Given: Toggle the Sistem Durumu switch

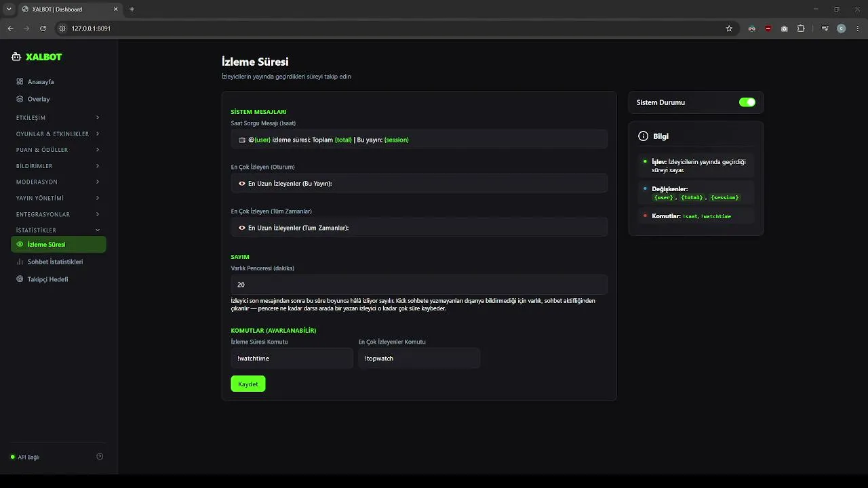Looking at the screenshot, I should 747,102.
